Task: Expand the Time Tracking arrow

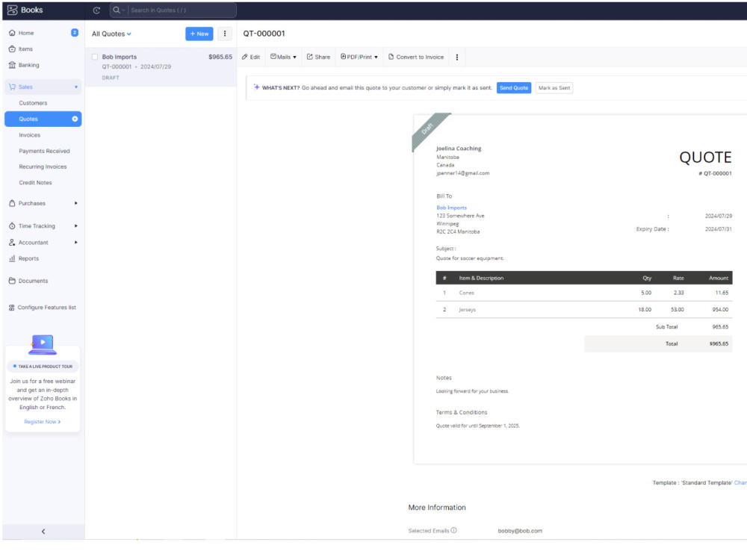Action: coord(75,226)
